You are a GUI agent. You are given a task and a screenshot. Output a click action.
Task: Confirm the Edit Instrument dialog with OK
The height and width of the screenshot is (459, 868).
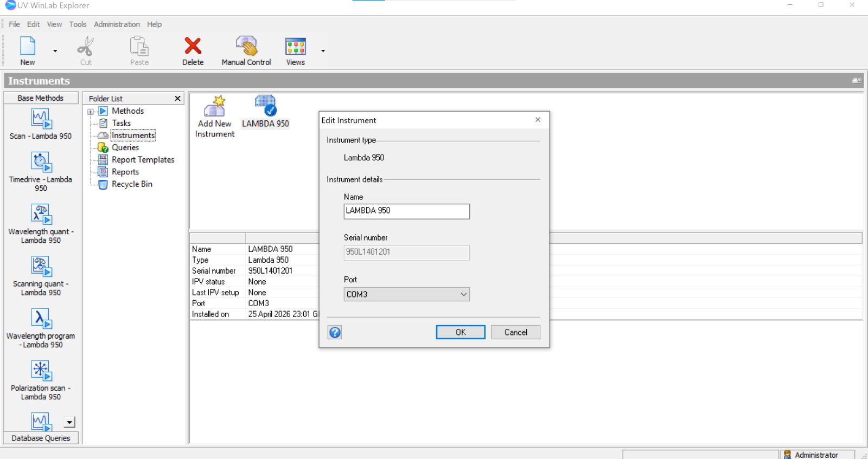(x=461, y=332)
